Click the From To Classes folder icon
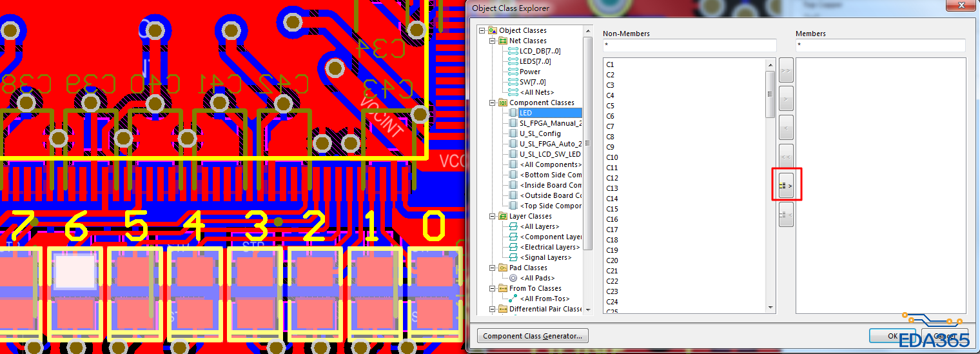Image resolution: width=980 pixels, height=354 pixels. point(503,288)
